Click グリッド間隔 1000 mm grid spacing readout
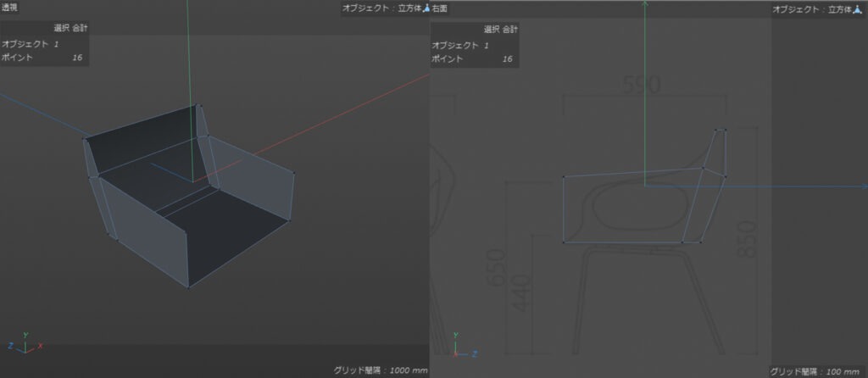 380,370
